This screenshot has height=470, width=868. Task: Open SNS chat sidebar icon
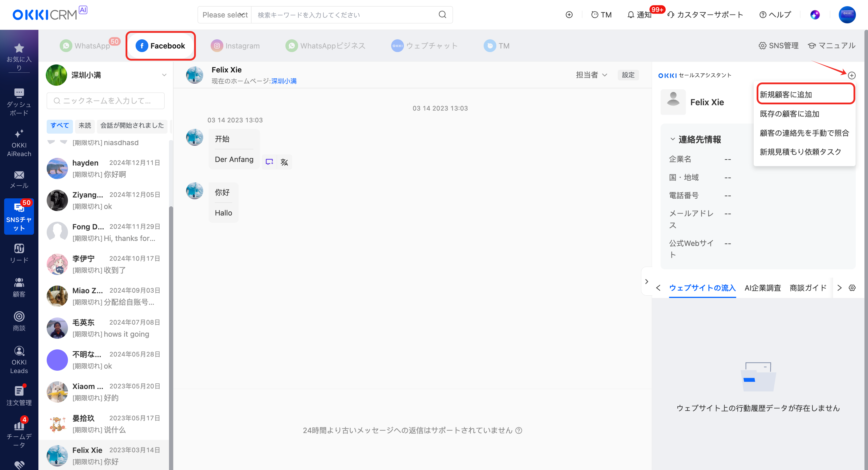tap(19, 216)
